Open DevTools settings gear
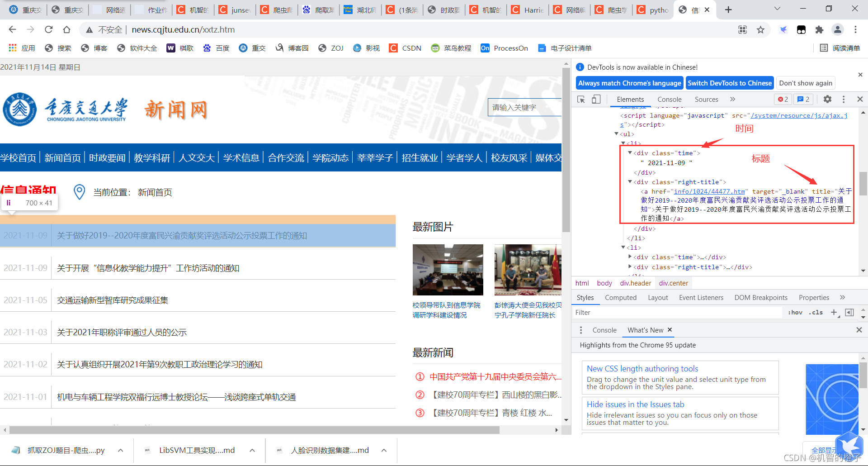Viewport: 868px width, 466px height. 827,99
